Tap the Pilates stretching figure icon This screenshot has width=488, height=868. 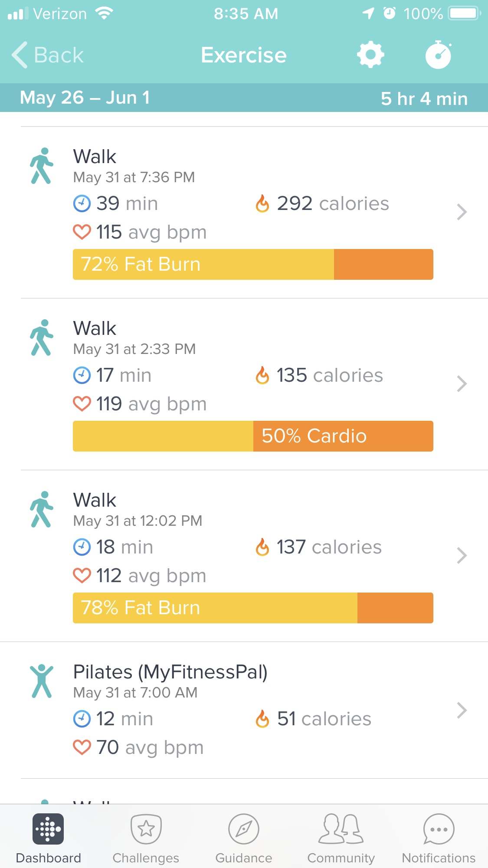click(42, 681)
